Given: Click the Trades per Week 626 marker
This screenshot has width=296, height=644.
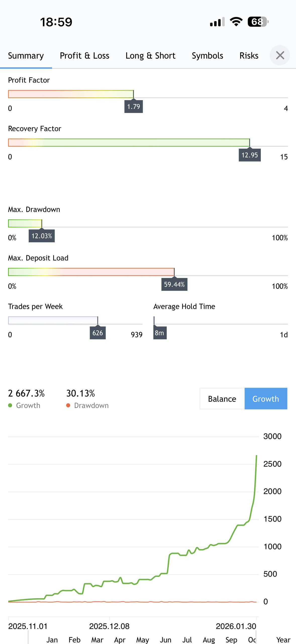Looking at the screenshot, I should (x=97, y=333).
